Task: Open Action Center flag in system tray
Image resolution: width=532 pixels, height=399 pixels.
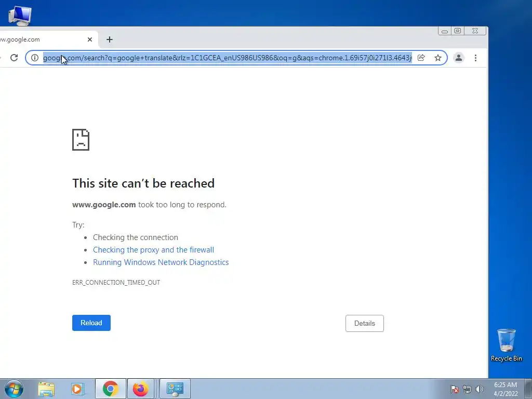Action: [x=455, y=389]
